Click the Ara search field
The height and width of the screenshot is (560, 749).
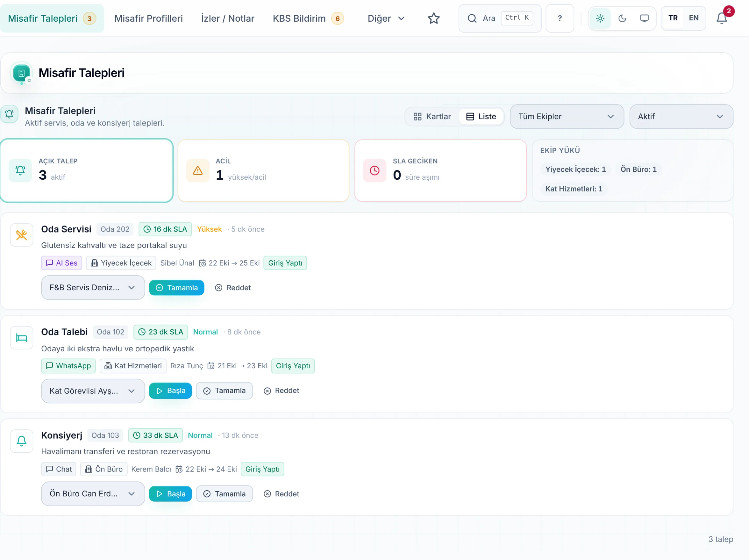click(x=500, y=18)
